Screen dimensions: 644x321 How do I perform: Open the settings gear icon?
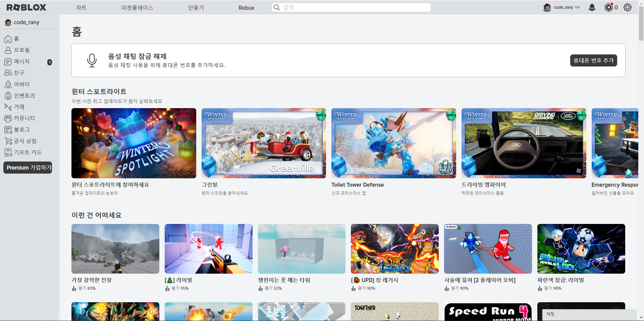[x=628, y=7]
